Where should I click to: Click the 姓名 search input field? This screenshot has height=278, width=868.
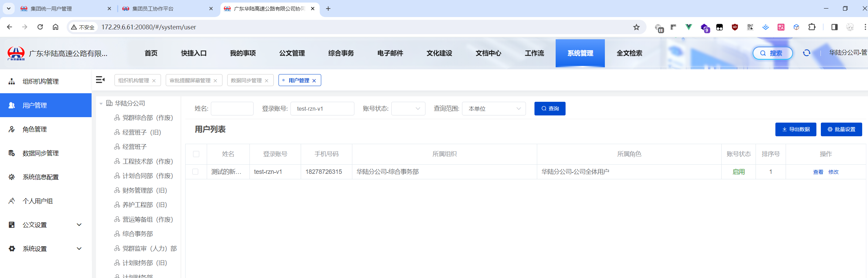[x=232, y=109]
